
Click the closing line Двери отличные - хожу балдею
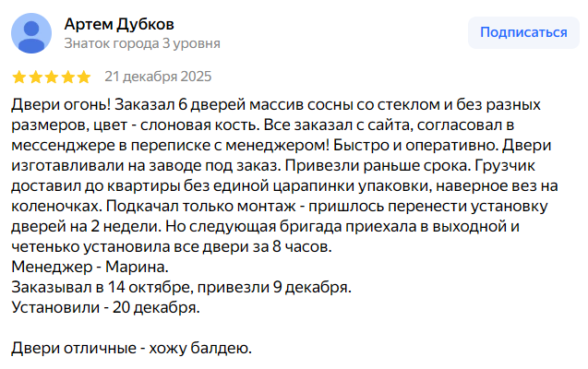pyautogui.click(x=131, y=349)
